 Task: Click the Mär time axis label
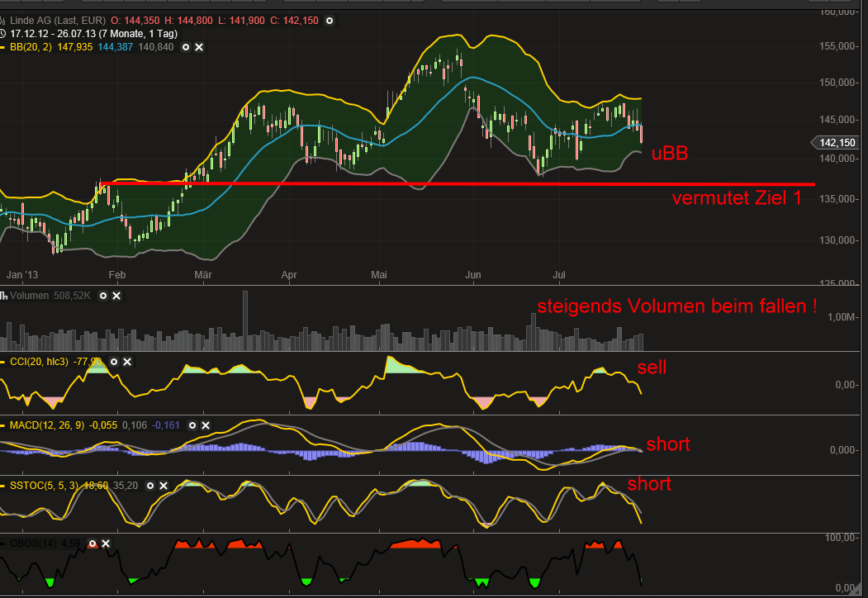(x=203, y=275)
